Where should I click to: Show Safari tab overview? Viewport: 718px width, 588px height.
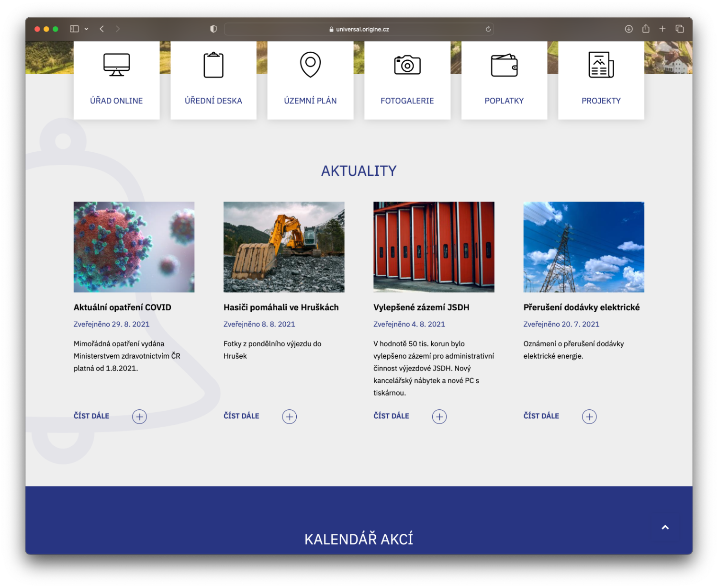pyautogui.click(x=680, y=29)
